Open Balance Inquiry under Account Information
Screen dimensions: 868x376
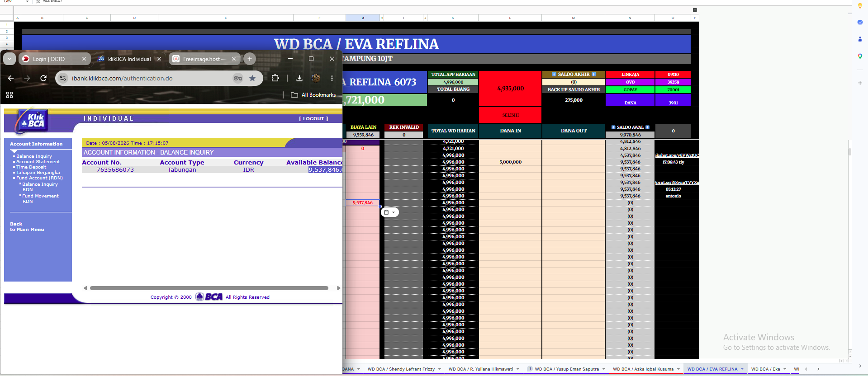click(x=34, y=156)
